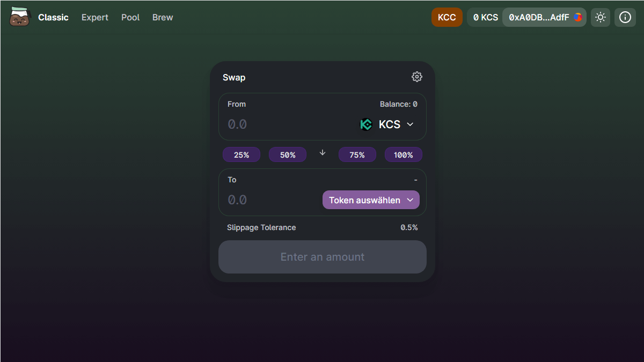Open the Pool page
Screen dimensions: 644x362
[130, 17]
